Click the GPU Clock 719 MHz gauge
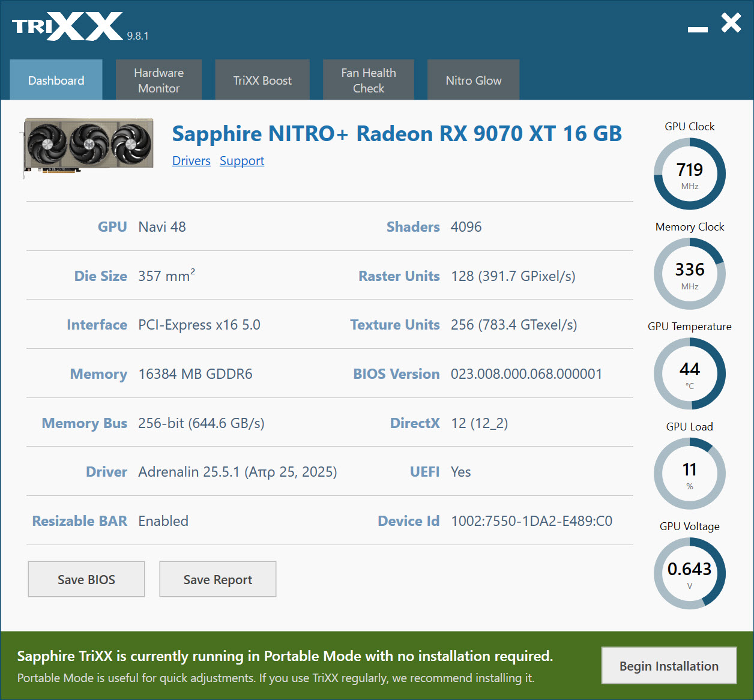The image size is (754, 700). tap(690, 174)
